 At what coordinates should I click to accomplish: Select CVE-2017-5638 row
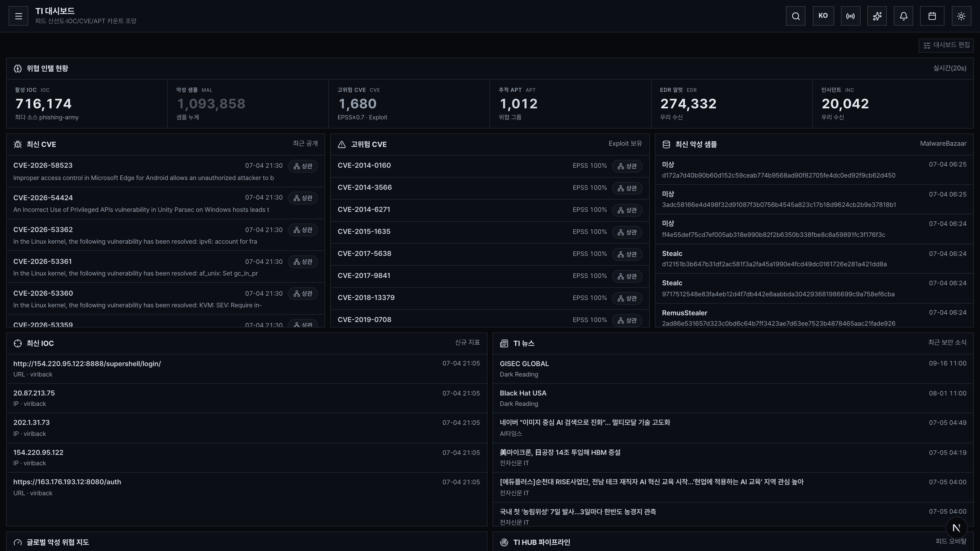pos(490,254)
